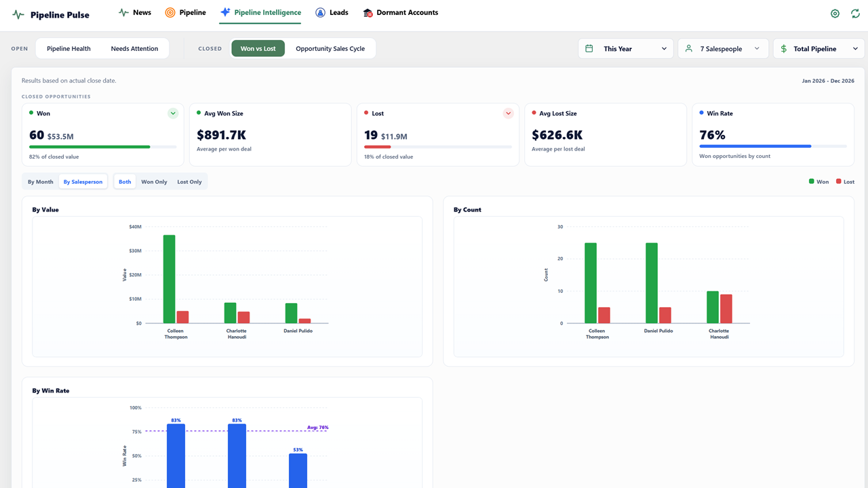Click the 53% win rate bar
Screen dimensions: 868x488
[x=298, y=470]
